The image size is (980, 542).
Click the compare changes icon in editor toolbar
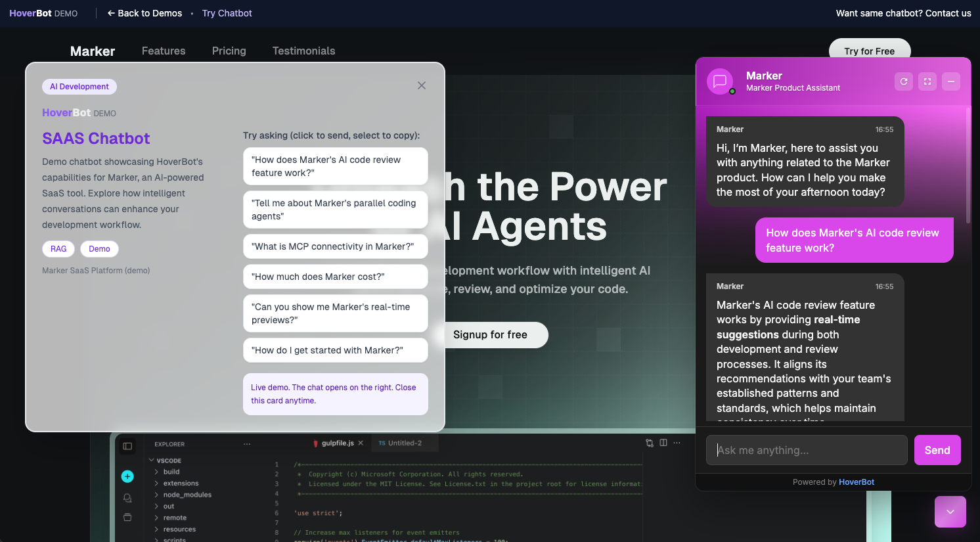point(650,443)
